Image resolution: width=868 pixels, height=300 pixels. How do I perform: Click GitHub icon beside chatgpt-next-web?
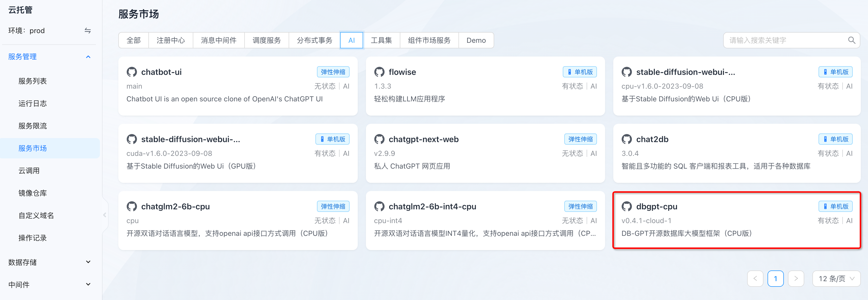(379, 139)
